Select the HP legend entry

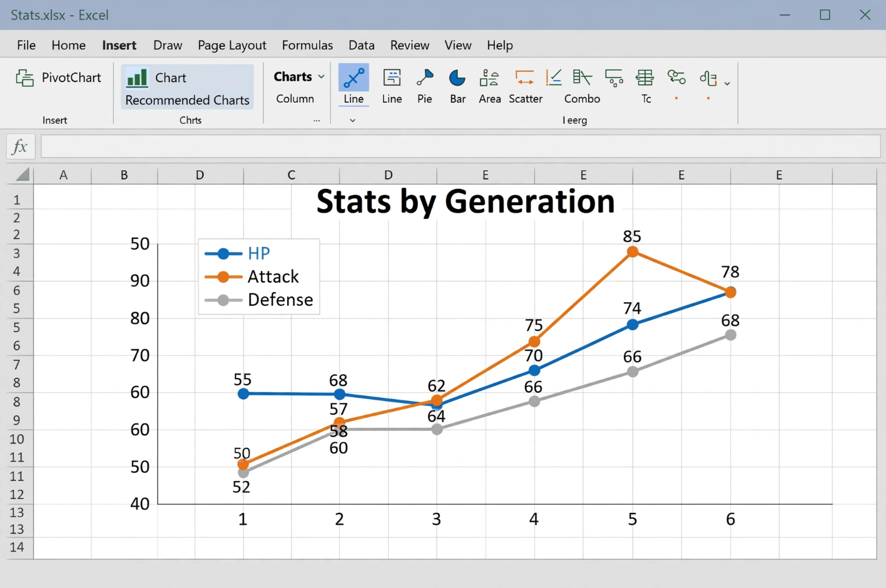[238, 253]
